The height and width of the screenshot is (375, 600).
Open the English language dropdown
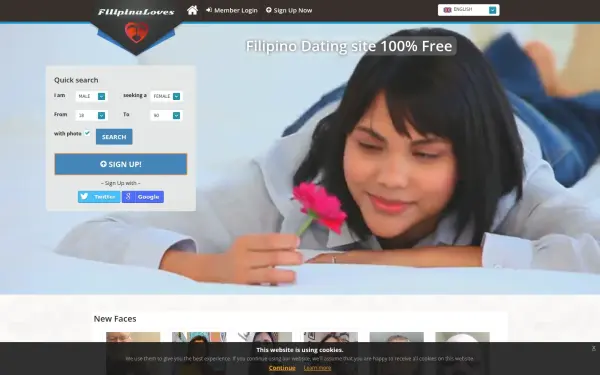(x=468, y=10)
